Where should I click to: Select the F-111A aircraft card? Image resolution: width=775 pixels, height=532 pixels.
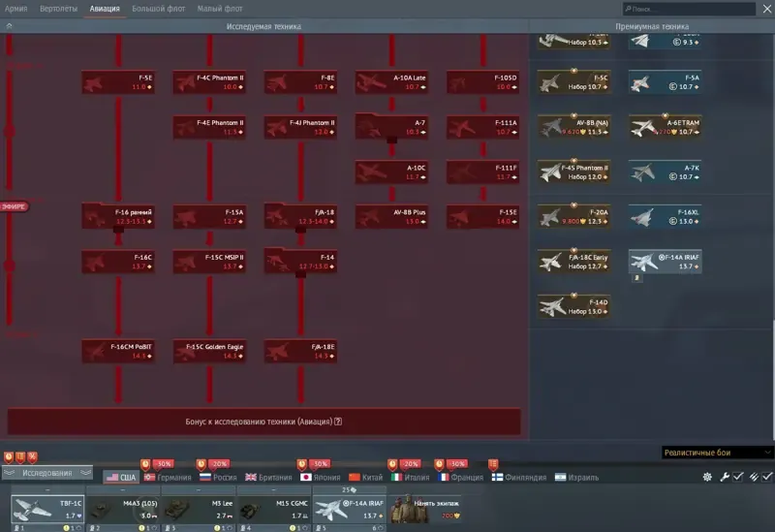pyautogui.click(x=482, y=127)
